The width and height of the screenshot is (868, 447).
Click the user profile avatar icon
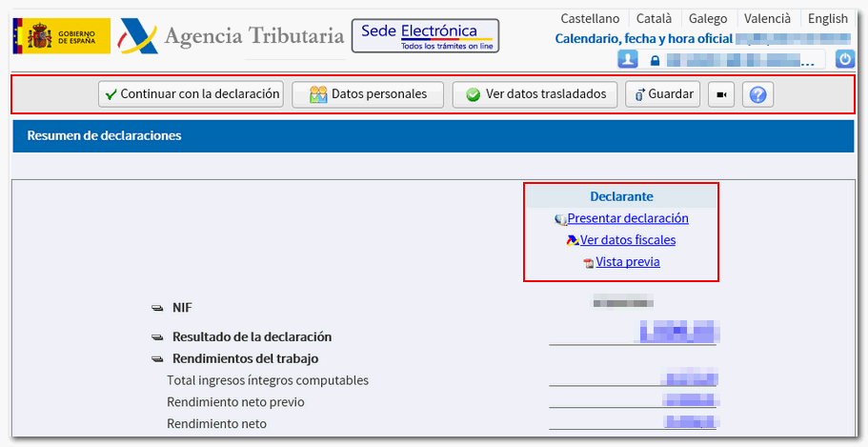click(627, 59)
